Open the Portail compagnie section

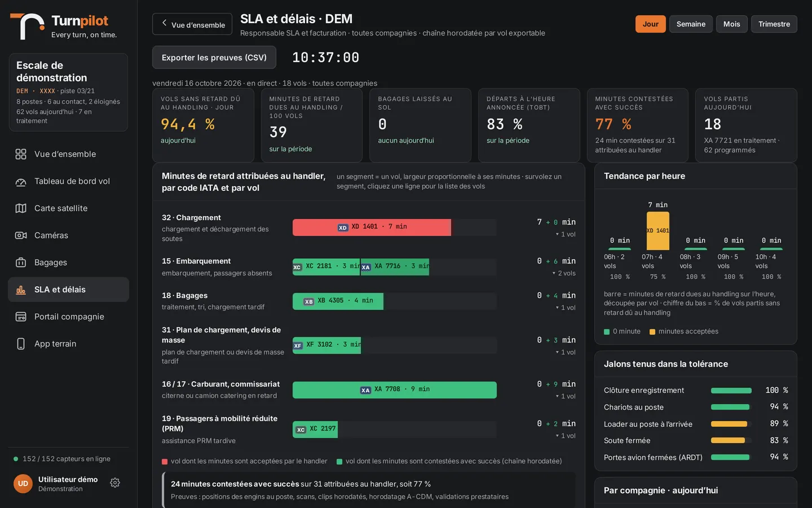[x=68, y=317]
